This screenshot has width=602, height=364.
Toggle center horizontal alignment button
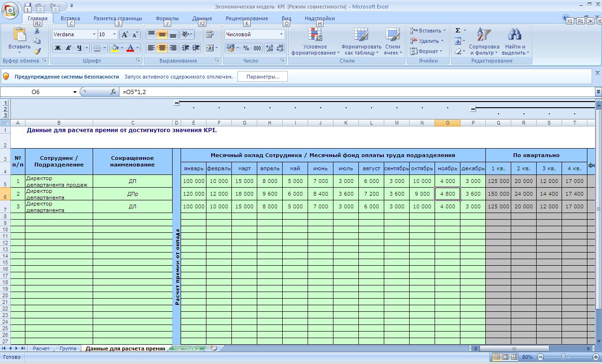pyautogui.click(x=162, y=47)
